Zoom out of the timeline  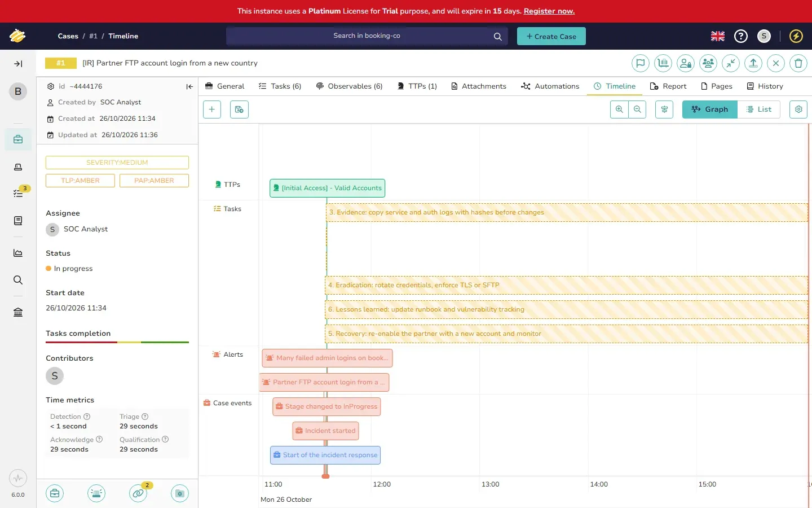(x=637, y=110)
